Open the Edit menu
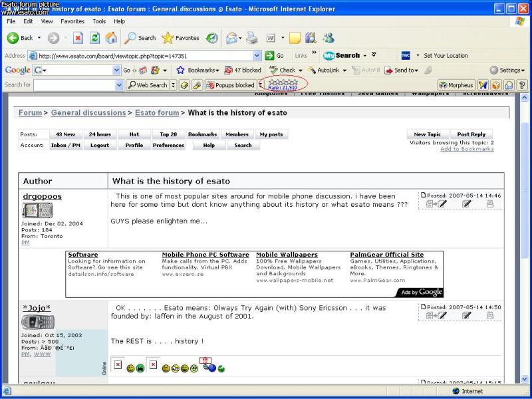The width and height of the screenshot is (532, 399). [28, 21]
